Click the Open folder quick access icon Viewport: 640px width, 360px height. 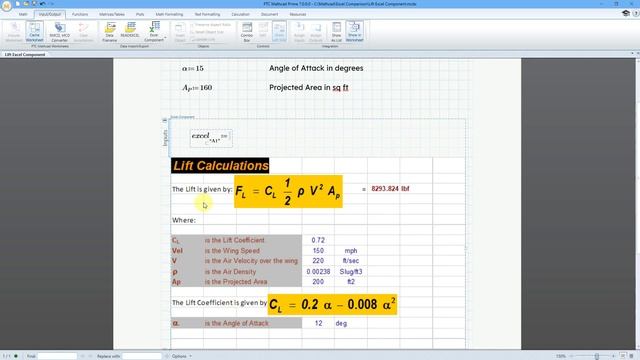coord(26,4)
